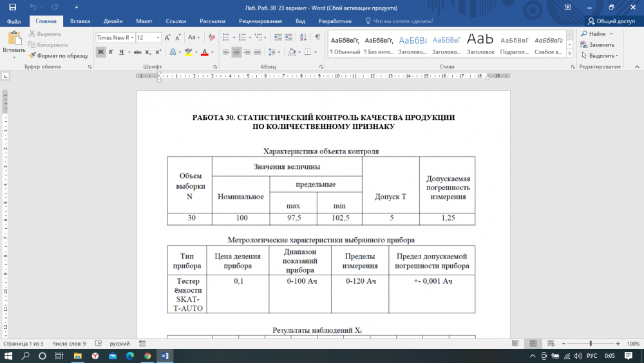
Task: Copy selection using Копировать
Action: (x=48, y=44)
